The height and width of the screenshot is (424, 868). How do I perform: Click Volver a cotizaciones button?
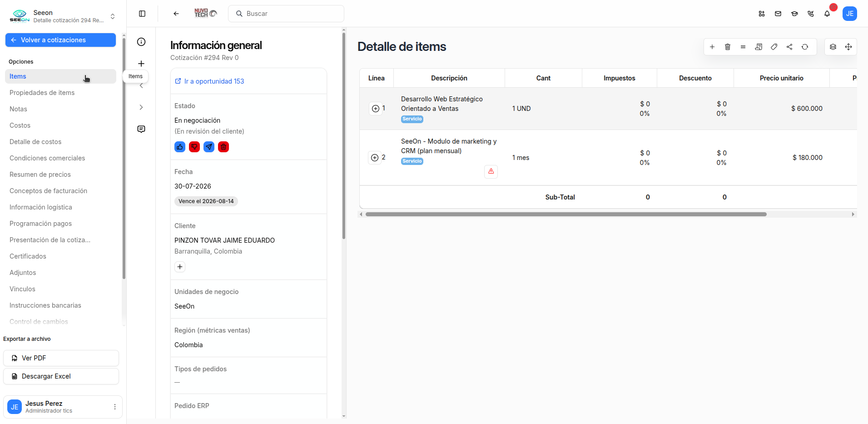(x=60, y=40)
